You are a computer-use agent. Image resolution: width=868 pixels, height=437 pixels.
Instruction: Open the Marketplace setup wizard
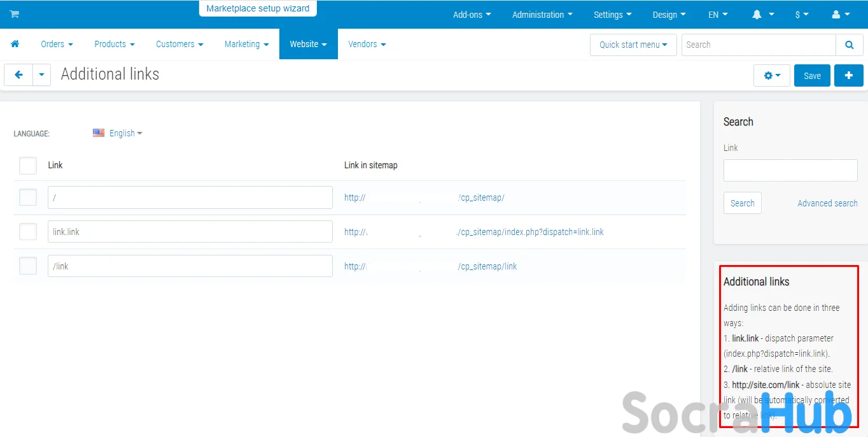coord(258,9)
